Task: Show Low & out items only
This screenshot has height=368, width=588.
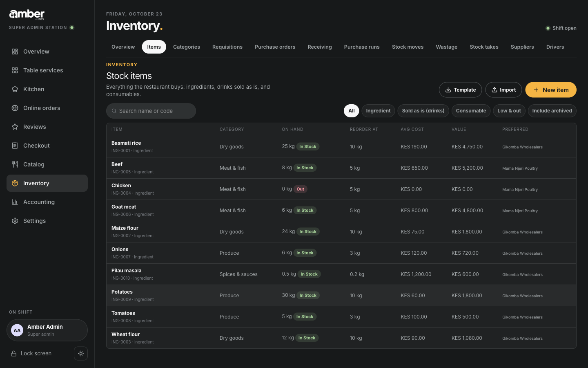Action: click(509, 111)
